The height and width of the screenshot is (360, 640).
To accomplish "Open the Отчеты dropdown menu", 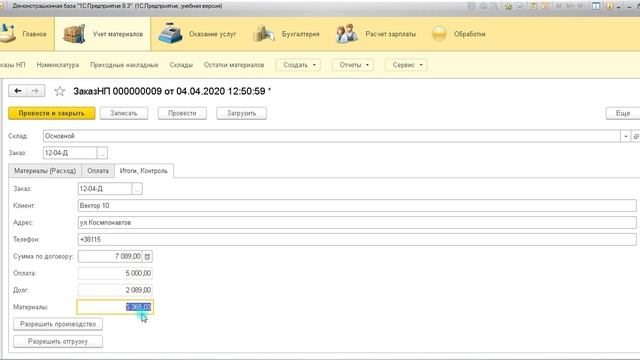I will (353, 65).
